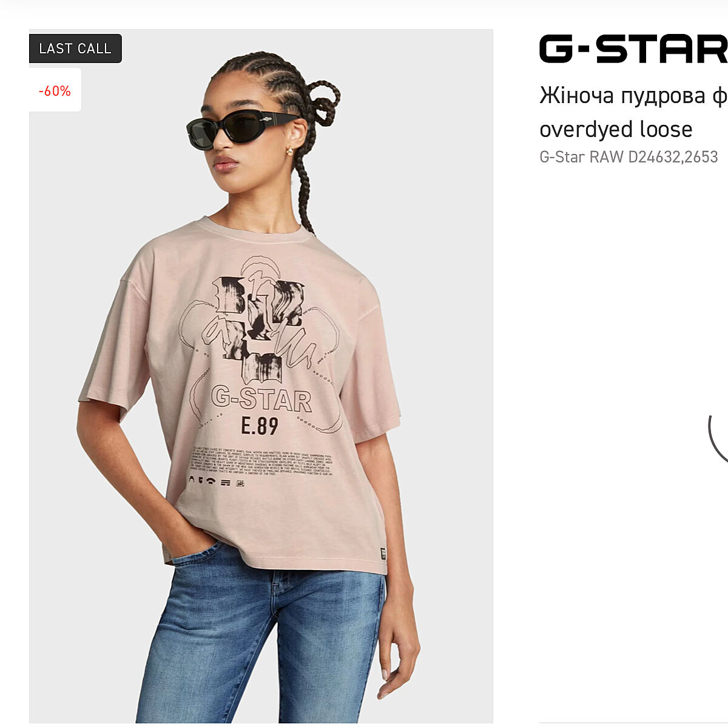Click the small printed text block on the shirt
This screenshot has height=727, width=728.
coord(261,461)
